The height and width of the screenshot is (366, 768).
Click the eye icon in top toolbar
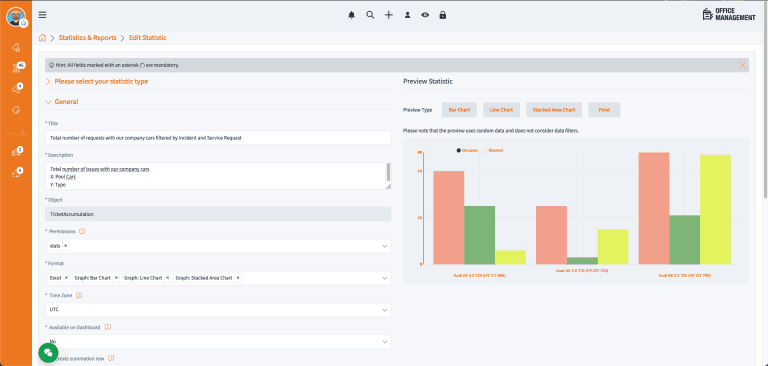(425, 15)
